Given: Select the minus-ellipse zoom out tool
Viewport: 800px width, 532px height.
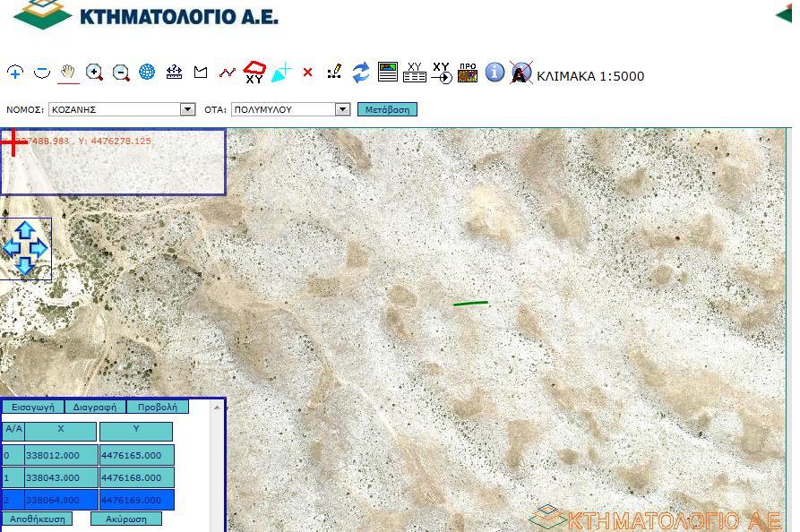Looking at the screenshot, I should (42, 73).
